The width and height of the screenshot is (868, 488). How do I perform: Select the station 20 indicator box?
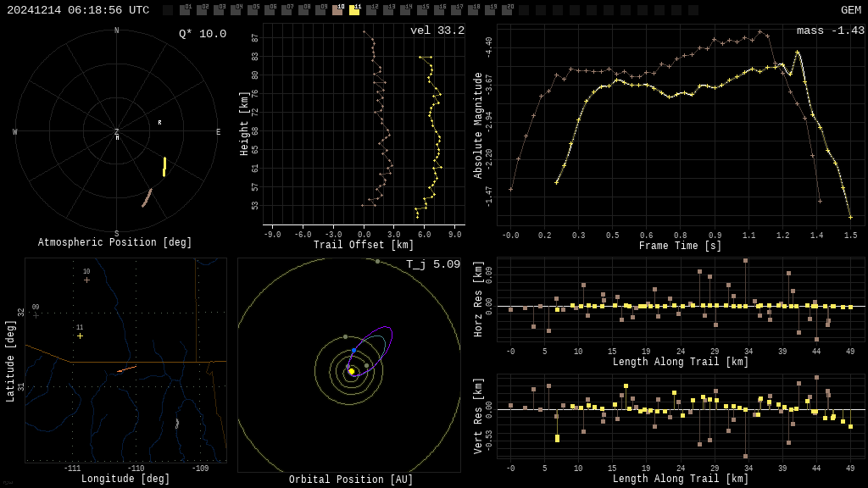[507, 10]
